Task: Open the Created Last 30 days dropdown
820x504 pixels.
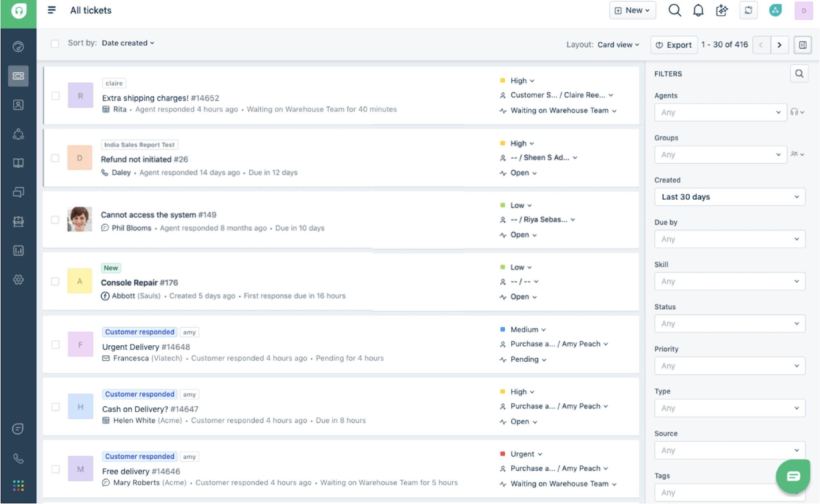Action: click(730, 197)
